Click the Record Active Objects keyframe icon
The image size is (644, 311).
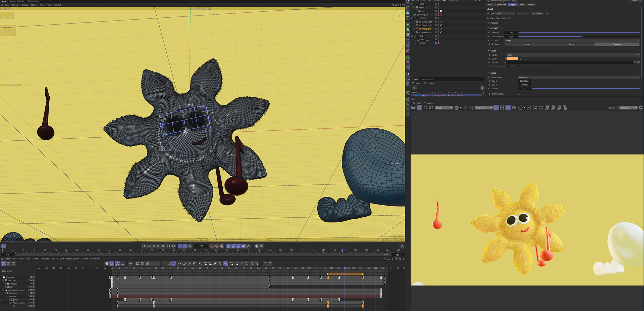point(212,246)
